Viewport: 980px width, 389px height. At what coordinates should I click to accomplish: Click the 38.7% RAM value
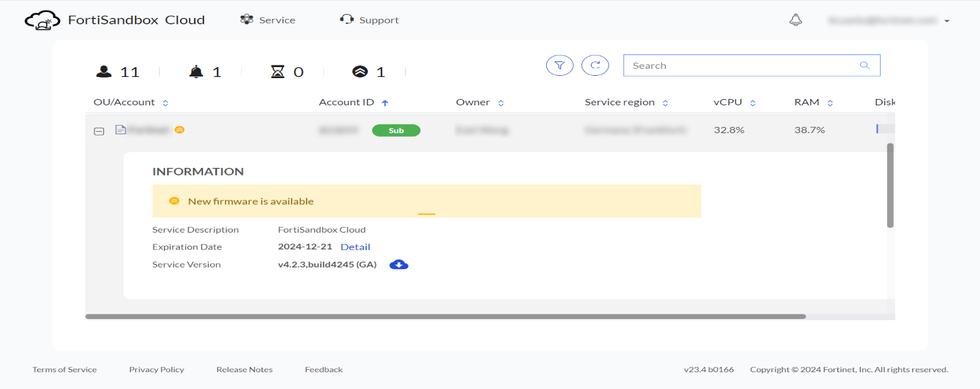click(x=809, y=130)
